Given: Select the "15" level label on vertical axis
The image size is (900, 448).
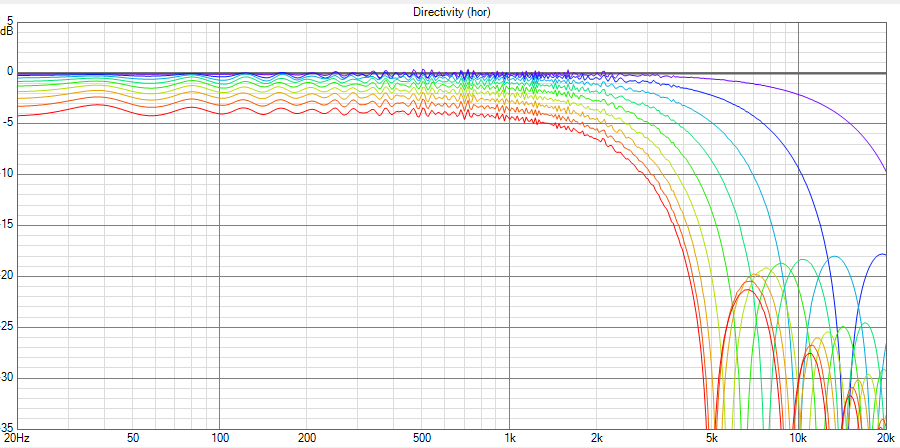Looking at the screenshot, I should point(8,225).
